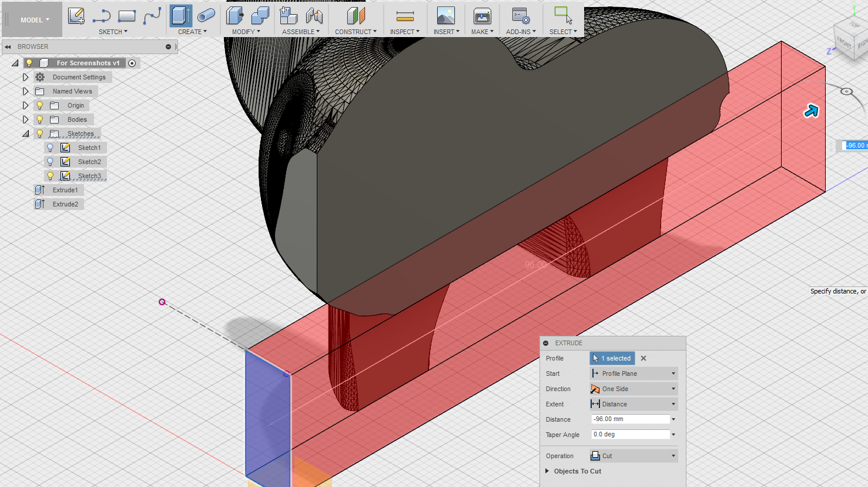
Task: Click the Joint assemble icon
Action: 314,16
